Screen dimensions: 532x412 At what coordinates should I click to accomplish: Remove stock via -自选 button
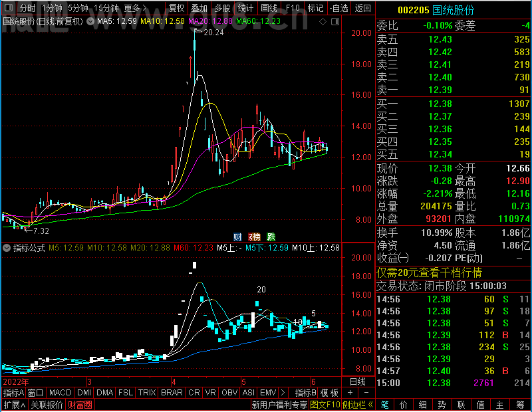[339, 8]
